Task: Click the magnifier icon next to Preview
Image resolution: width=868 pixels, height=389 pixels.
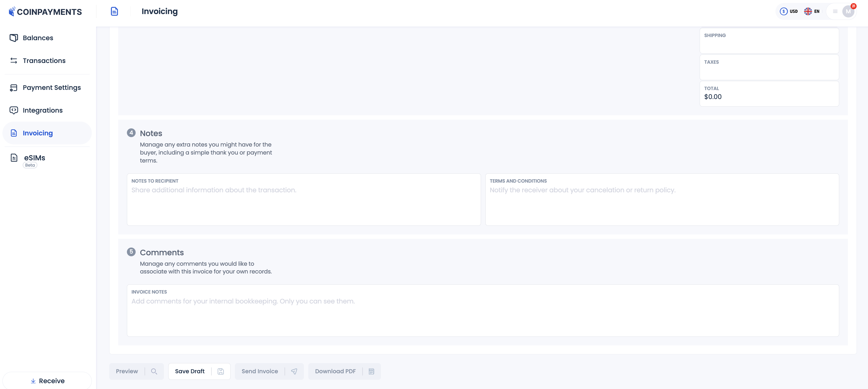Action: pos(154,371)
